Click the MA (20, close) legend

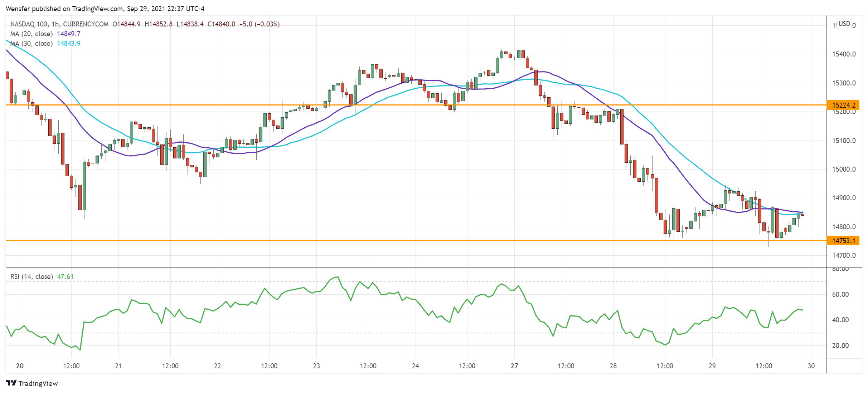click(x=31, y=34)
